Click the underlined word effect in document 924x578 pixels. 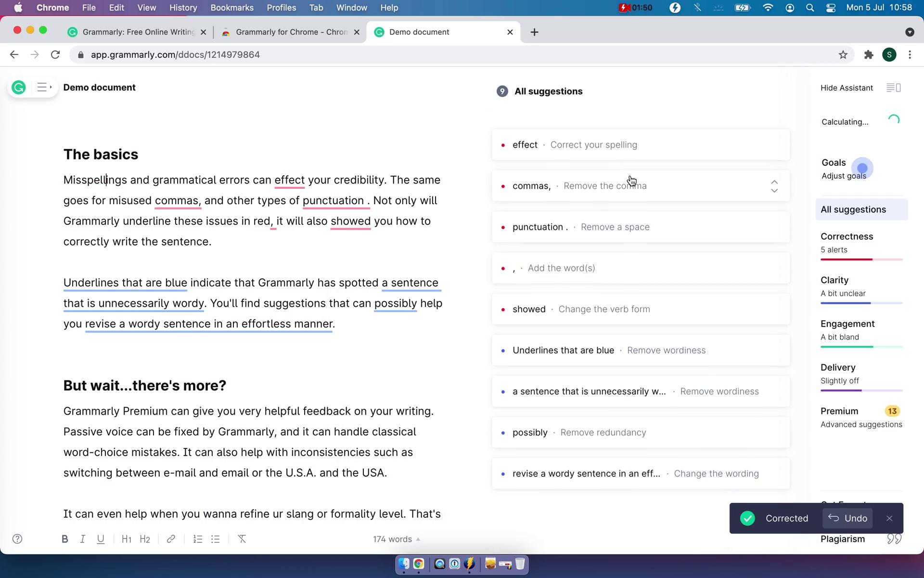tap(289, 180)
